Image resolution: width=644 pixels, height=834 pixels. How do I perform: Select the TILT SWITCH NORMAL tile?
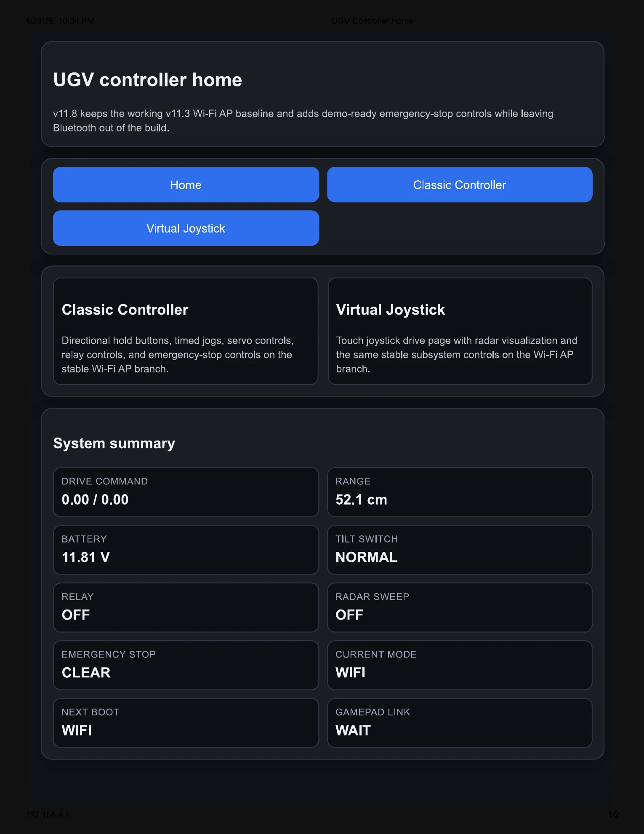(x=459, y=550)
